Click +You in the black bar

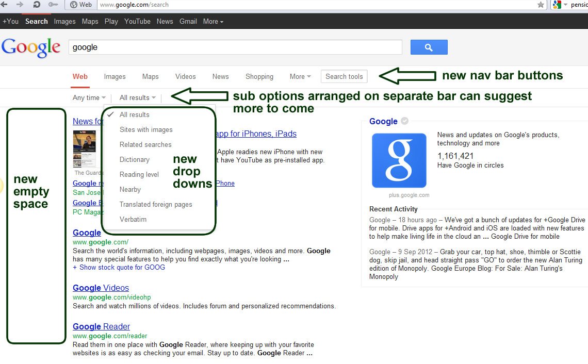tap(10, 21)
